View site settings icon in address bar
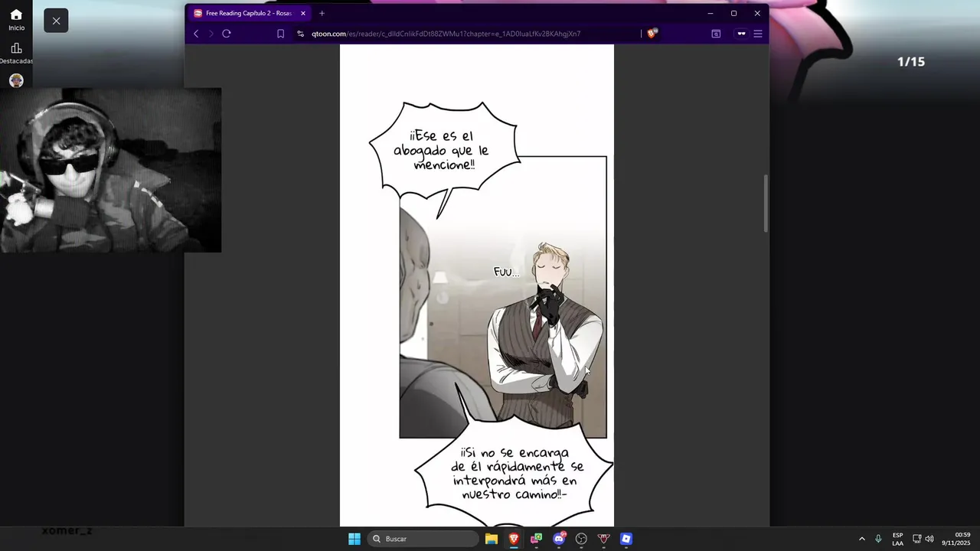Screen dimensions: 980x551 [300, 34]
